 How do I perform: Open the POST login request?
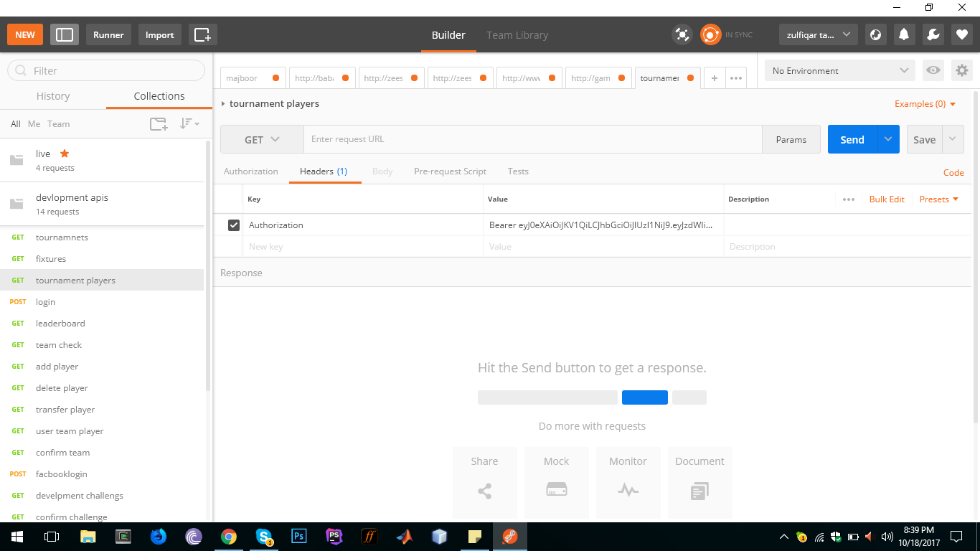coord(102,302)
